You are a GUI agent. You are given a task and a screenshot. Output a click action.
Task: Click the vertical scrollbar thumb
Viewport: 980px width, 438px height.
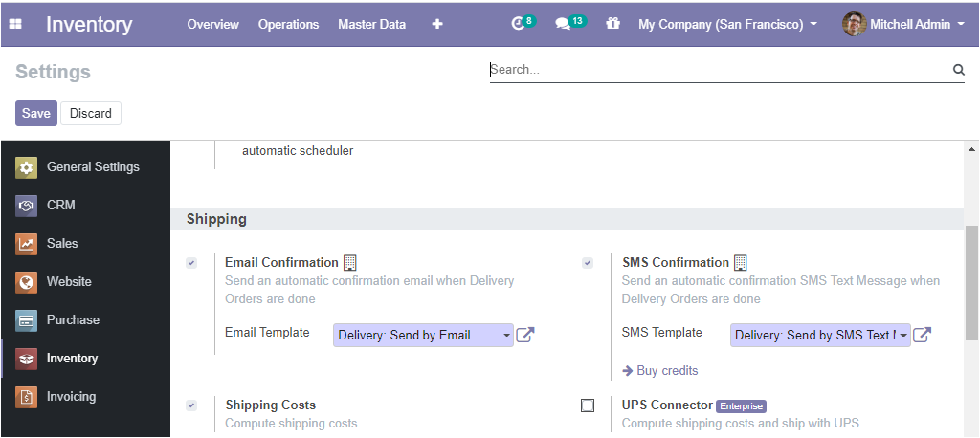tap(972, 283)
